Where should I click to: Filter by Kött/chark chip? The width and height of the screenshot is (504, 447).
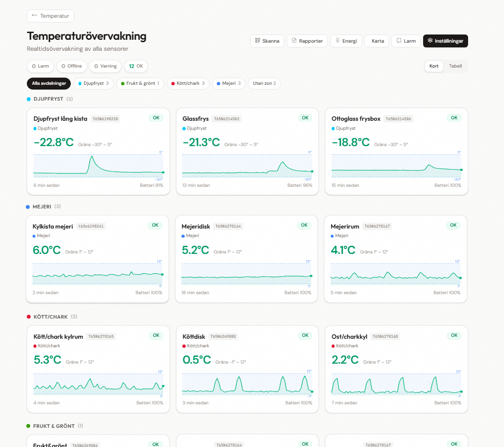[x=188, y=83]
